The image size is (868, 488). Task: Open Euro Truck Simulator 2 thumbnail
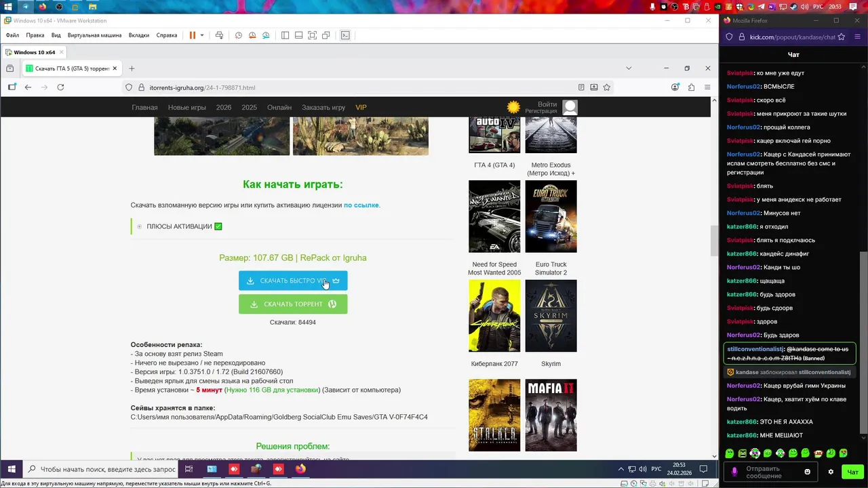[x=551, y=217]
